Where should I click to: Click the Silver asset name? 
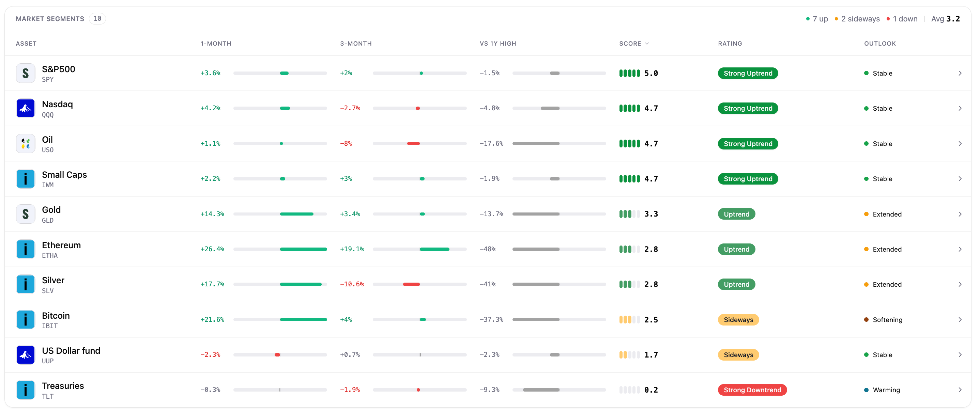coord(53,280)
